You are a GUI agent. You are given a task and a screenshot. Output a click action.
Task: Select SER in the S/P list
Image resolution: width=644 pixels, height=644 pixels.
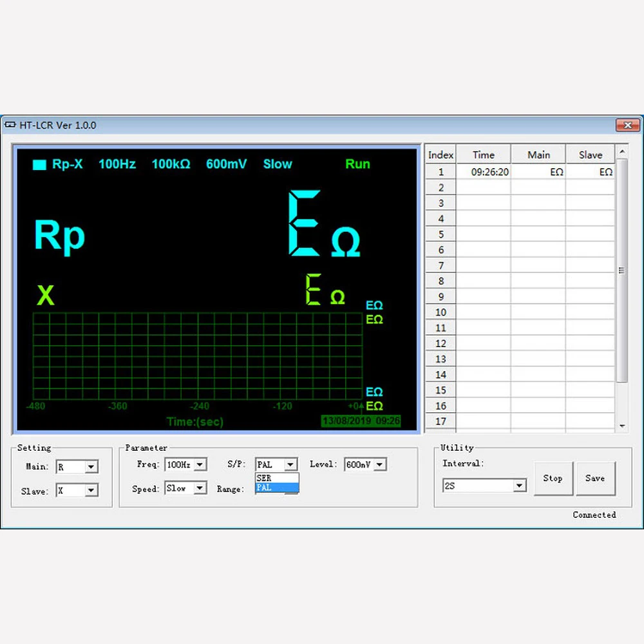[x=277, y=478]
